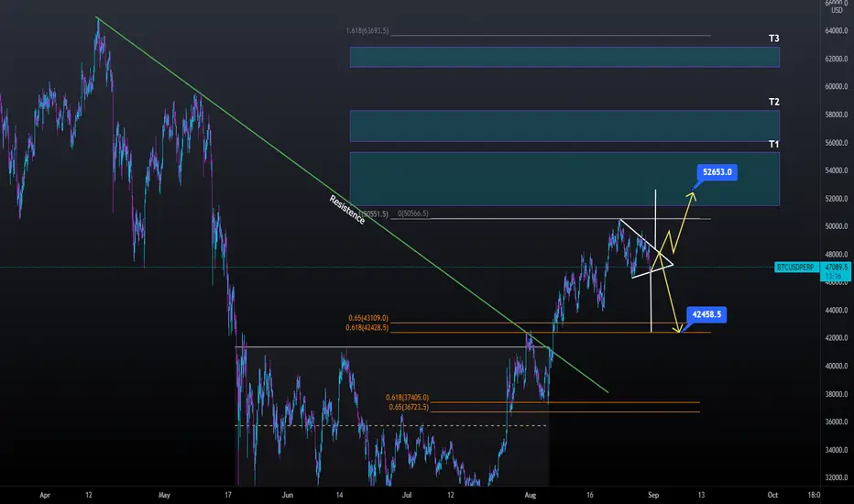Click the 56000.0 price axis label
The height and width of the screenshot is (504, 854).
tap(837, 143)
